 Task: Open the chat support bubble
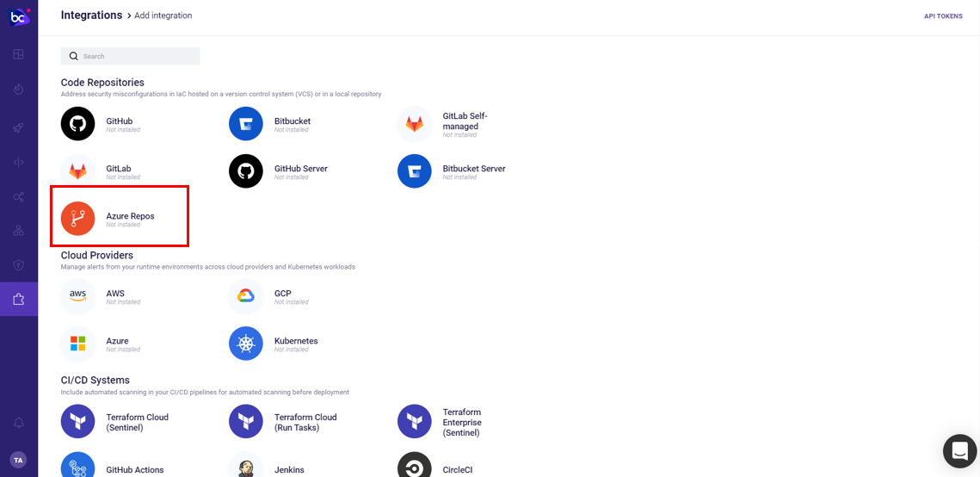coord(959,451)
